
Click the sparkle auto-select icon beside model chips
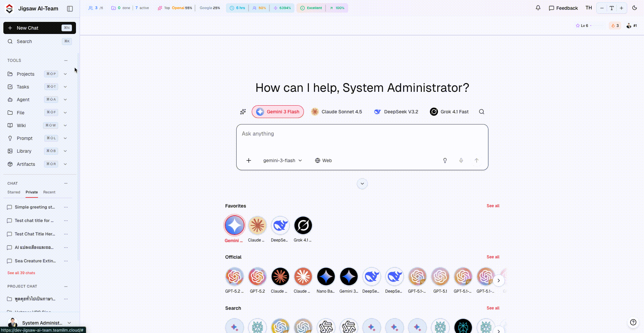pos(243,112)
